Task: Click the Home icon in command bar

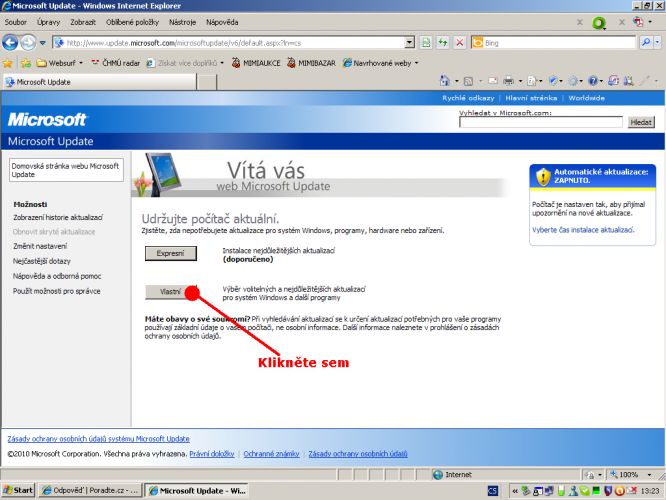Action: click(x=445, y=81)
